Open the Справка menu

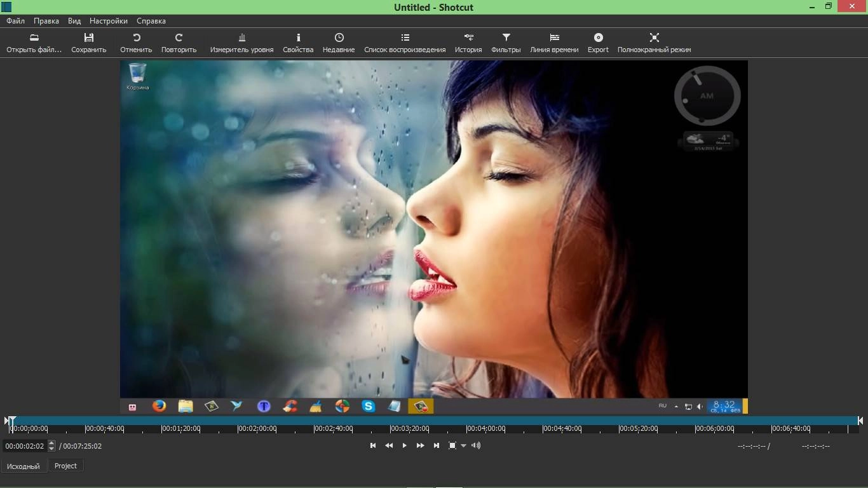[151, 20]
